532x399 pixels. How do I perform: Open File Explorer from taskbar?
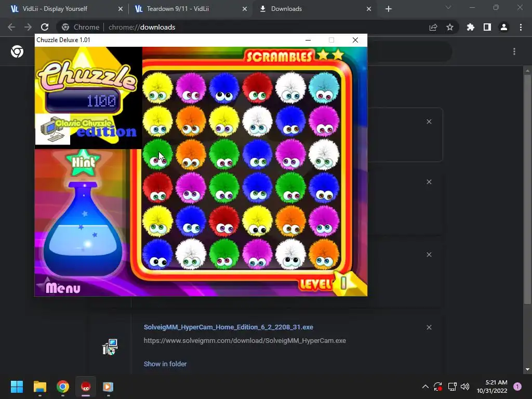39,387
